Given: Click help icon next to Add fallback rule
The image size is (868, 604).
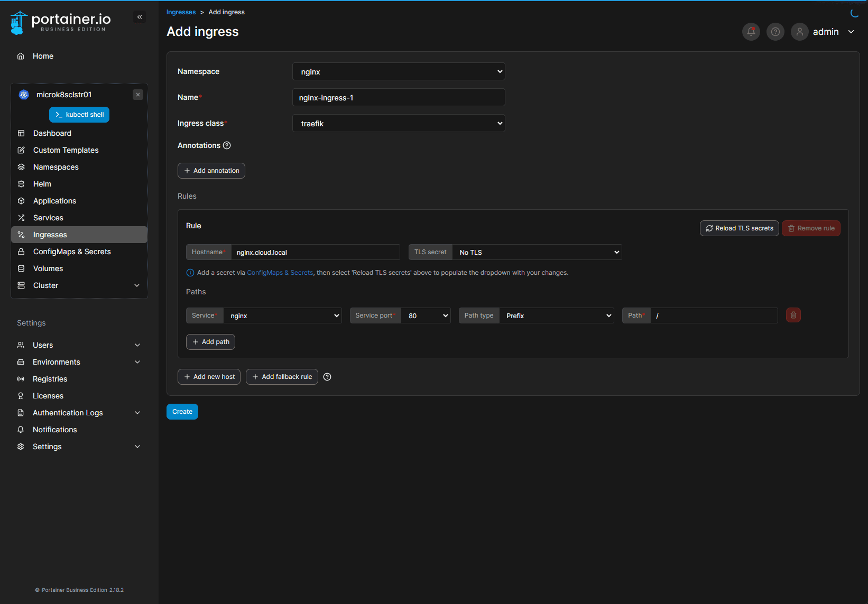Looking at the screenshot, I should pyautogui.click(x=327, y=377).
